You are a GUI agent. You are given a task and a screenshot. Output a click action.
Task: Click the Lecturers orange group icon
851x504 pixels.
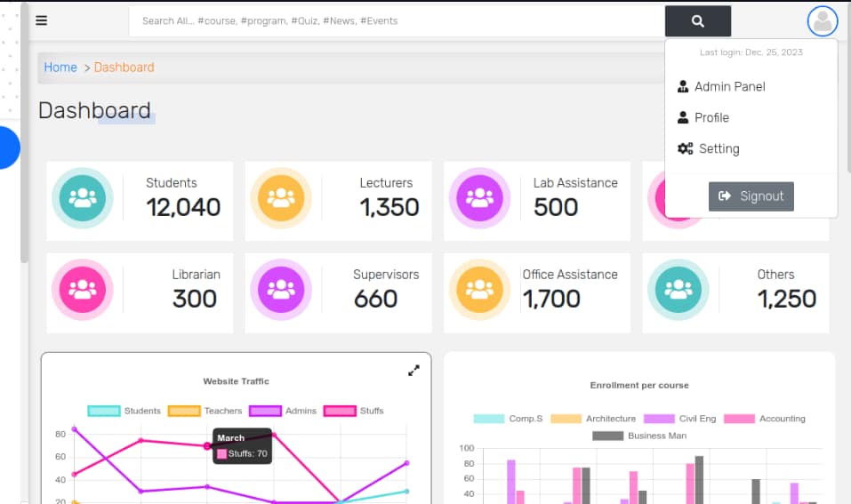click(x=281, y=199)
